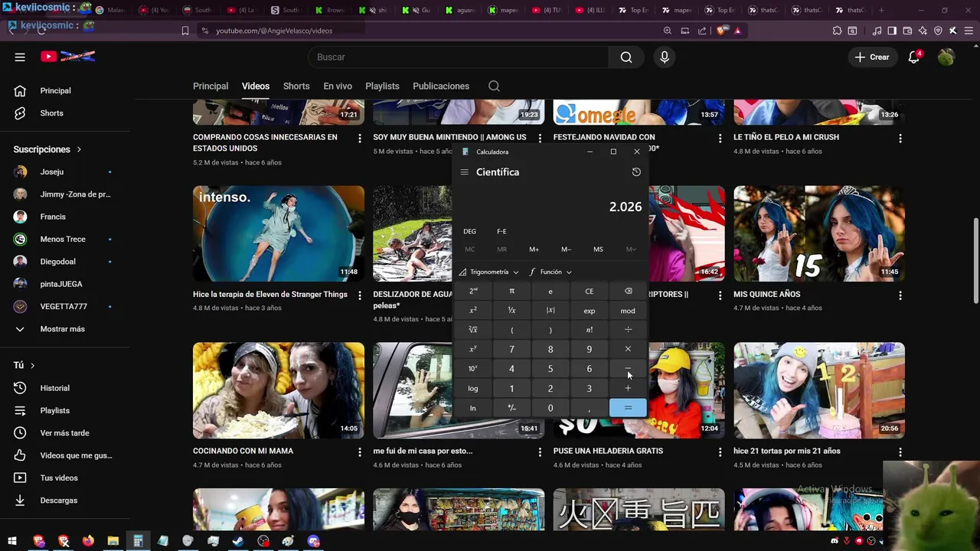Open the account avatar menu
Image resolution: width=980 pixels, height=551 pixels.
(946, 57)
